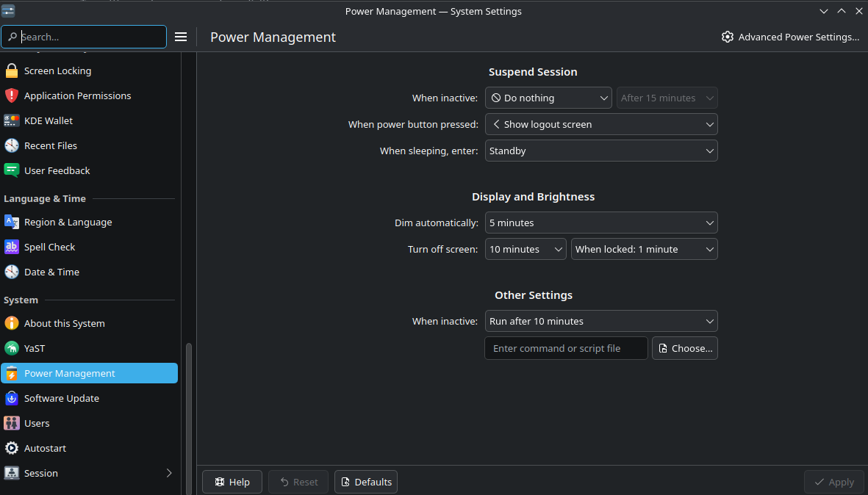Open the 'Show logout screen' dropdown
This screenshot has height=495, width=868.
tap(600, 124)
